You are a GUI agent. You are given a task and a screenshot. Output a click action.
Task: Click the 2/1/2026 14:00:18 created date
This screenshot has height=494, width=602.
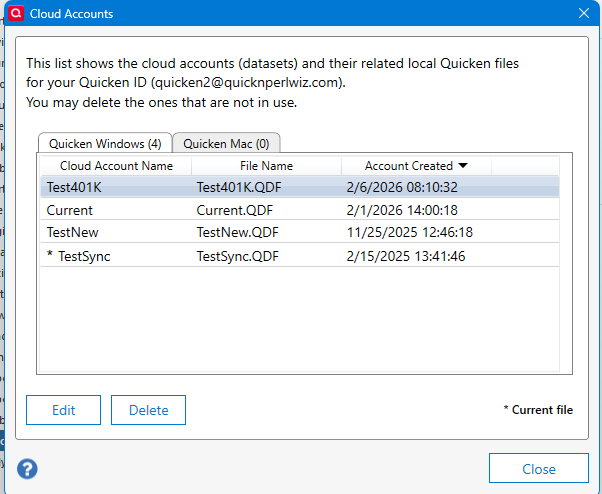[x=402, y=210]
